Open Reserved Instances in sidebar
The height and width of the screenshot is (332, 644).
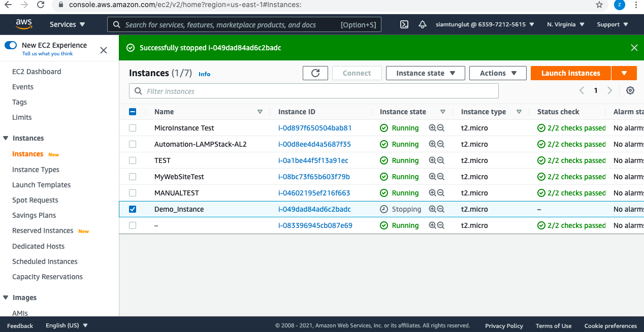point(43,230)
